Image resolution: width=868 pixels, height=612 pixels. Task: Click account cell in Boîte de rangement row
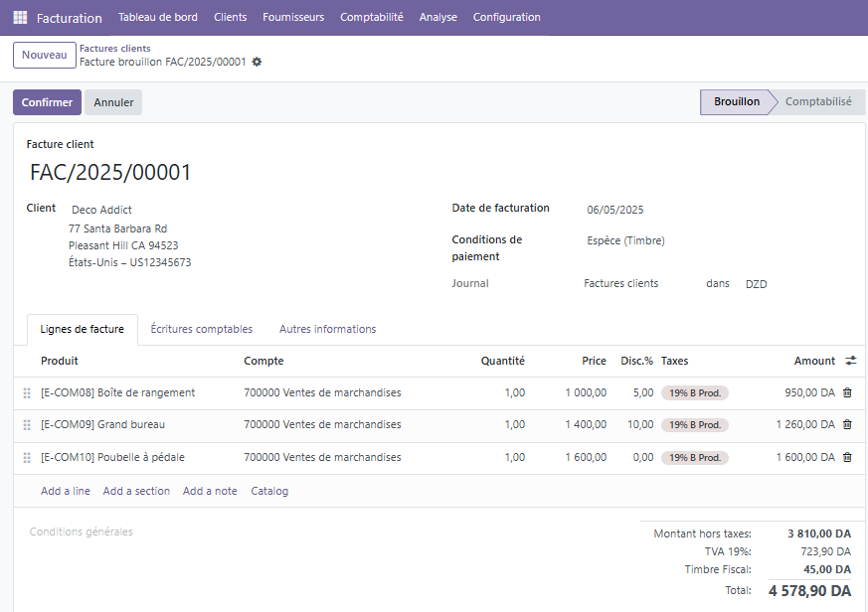tap(322, 392)
